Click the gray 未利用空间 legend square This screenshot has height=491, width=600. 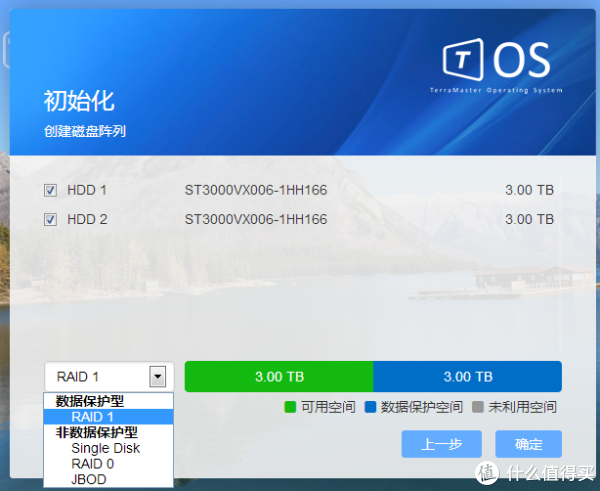476,407
